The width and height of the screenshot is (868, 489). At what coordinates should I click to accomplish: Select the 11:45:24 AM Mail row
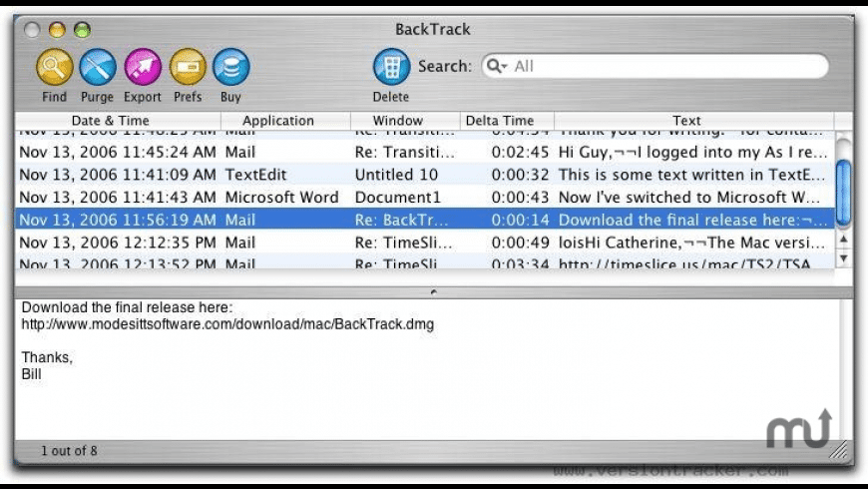click(x=425, y=152)
